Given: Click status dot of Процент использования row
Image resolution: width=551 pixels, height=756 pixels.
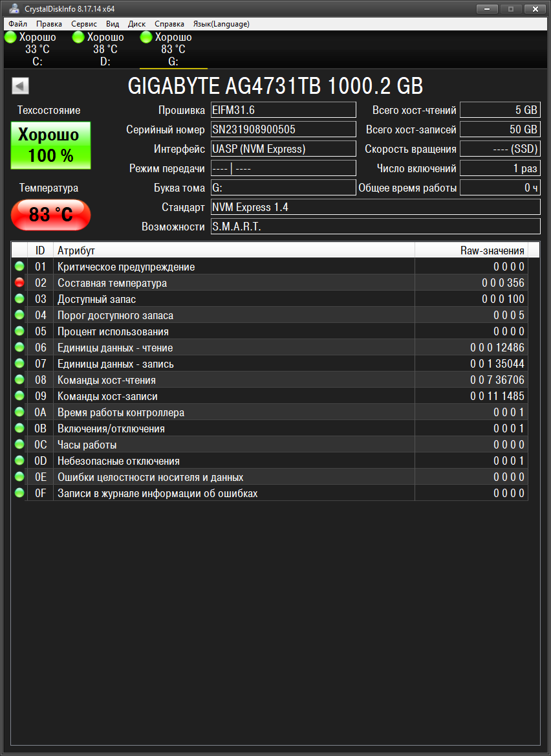Looking at the screenshot, I should pyautogui.click(x=19, y=331).
